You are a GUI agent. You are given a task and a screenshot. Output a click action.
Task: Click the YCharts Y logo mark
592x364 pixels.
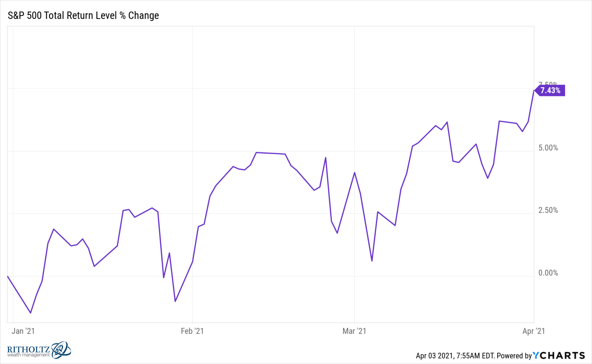536,355
